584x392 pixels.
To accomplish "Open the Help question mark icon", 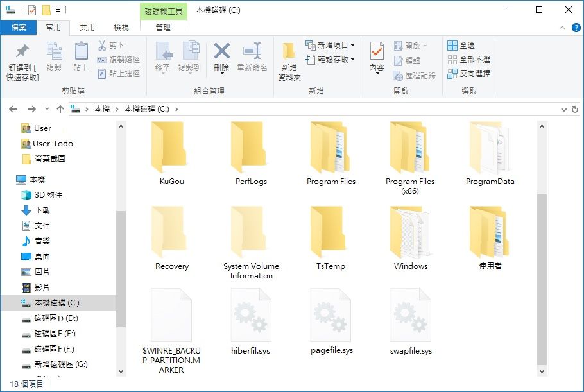I will [576, 28].
